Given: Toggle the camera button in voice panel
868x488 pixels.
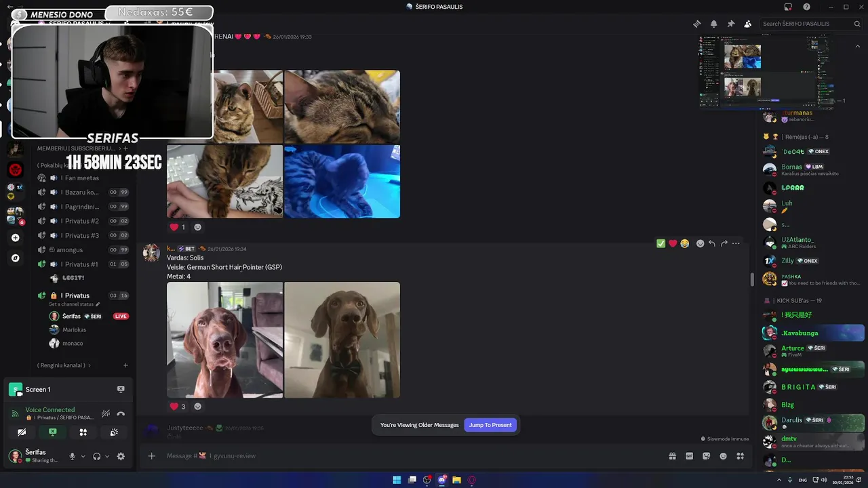Looking at the screenshot, I should click(22, 432).
